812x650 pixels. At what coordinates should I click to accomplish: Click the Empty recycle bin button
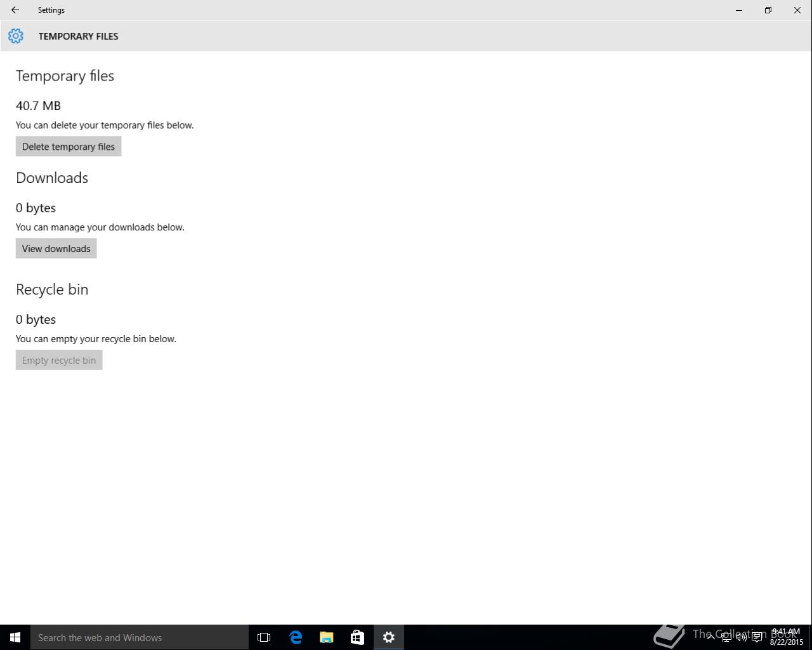pos(59,361)
